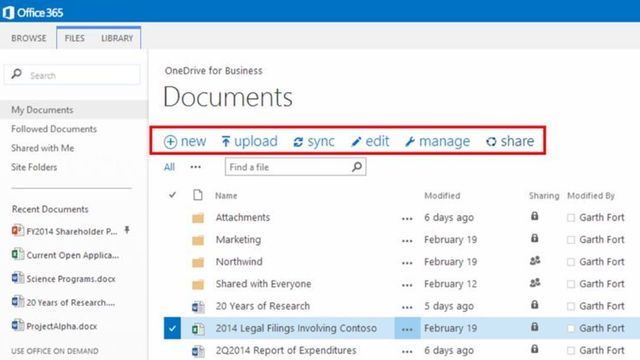Open ellipsis menu for Shared with Everyone
The width and height of the screenshot is (640, 360).
click(x=407, y=285)
